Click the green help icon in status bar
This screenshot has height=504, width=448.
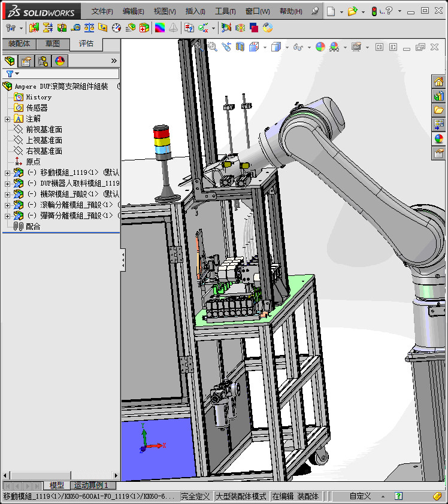[398, 496]
